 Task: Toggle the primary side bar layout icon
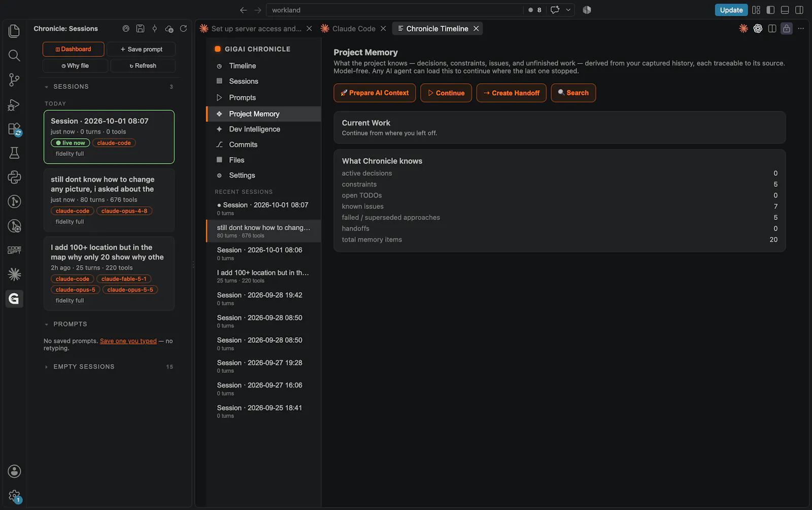coord(770,10)
